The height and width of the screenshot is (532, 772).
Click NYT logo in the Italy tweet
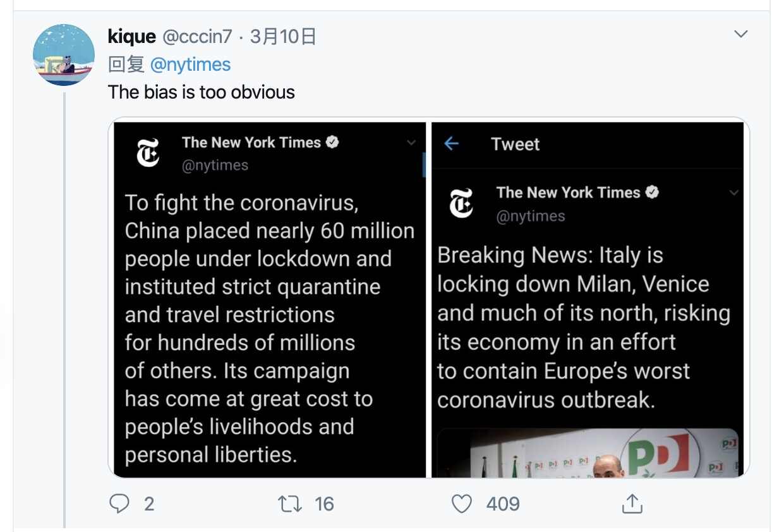tap(461, 203)
